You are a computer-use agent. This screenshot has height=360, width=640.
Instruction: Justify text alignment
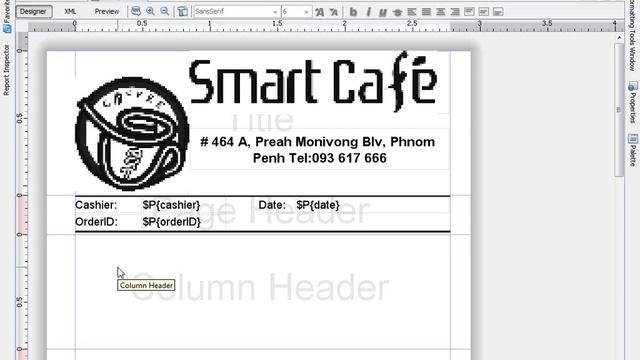(426, 12)
